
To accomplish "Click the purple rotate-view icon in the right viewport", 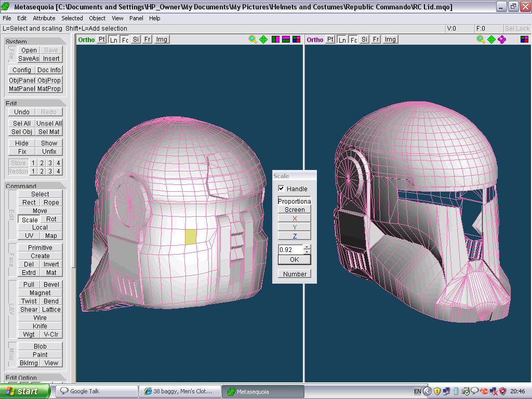I will [502, 39].
